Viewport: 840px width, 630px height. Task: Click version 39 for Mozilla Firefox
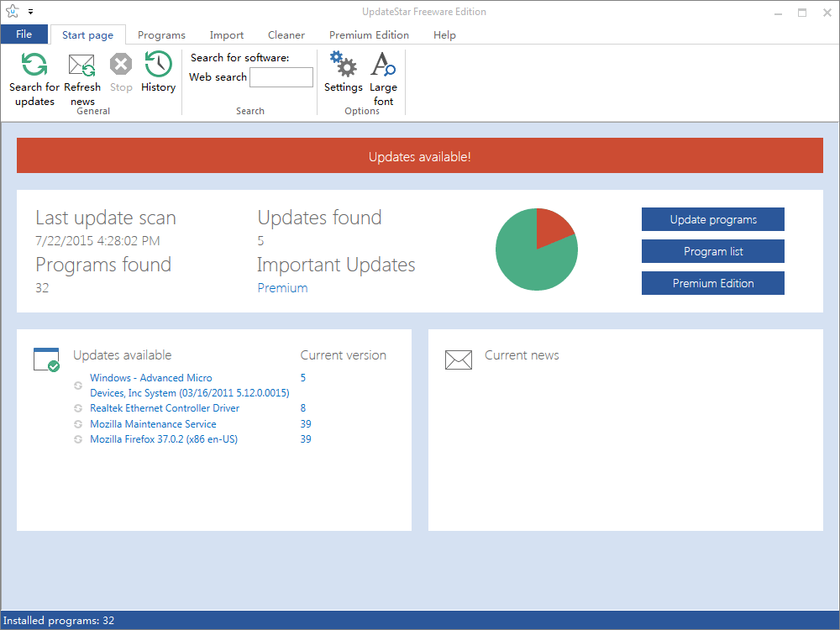pos(306,439)
